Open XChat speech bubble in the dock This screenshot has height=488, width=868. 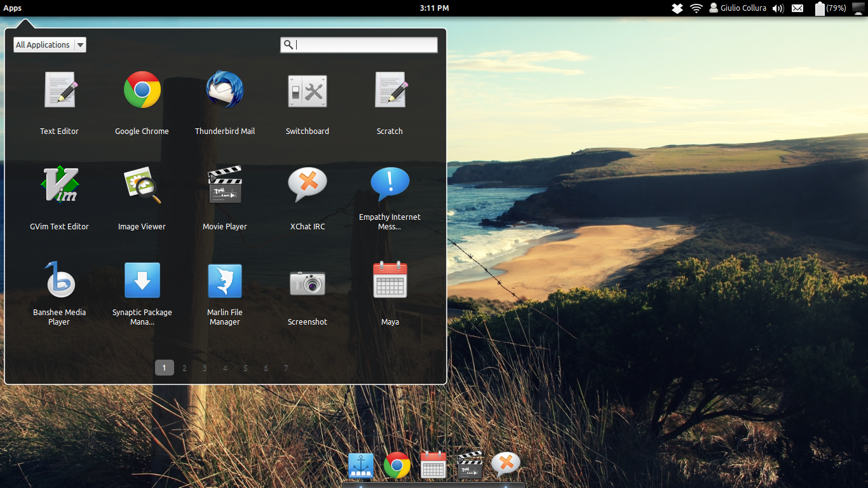(506, 465)
